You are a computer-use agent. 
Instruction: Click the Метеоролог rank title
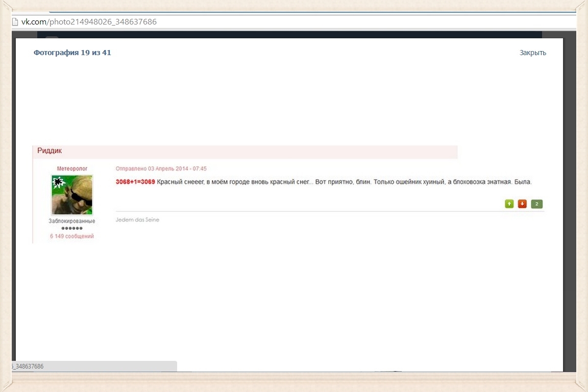tap(72, 168)
